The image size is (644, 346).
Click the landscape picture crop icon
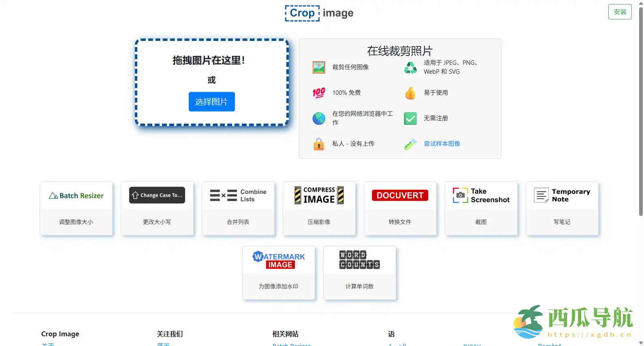pos(319,67)
